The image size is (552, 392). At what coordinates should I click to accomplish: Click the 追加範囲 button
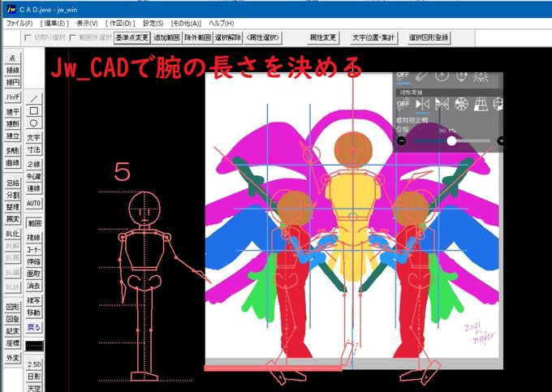click(x=166, y=37)
